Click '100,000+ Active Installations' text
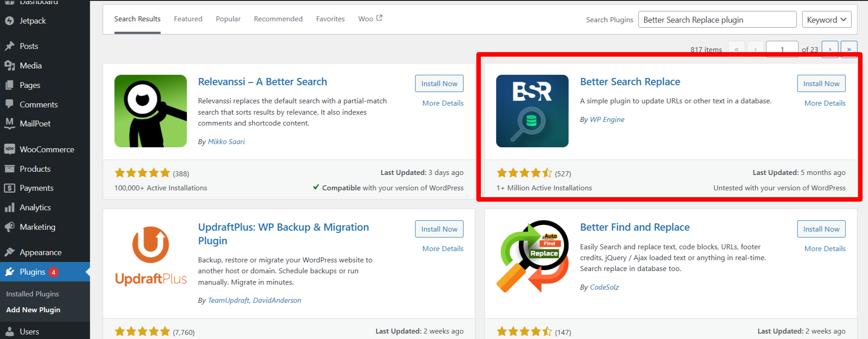This screenshot has height=339, width=868. point(161,188)
